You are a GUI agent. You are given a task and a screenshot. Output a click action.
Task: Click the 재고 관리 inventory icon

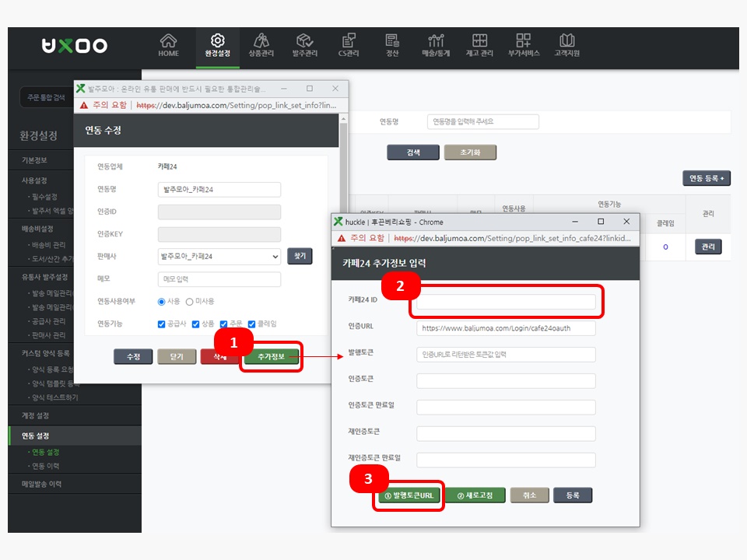(479, 40)
